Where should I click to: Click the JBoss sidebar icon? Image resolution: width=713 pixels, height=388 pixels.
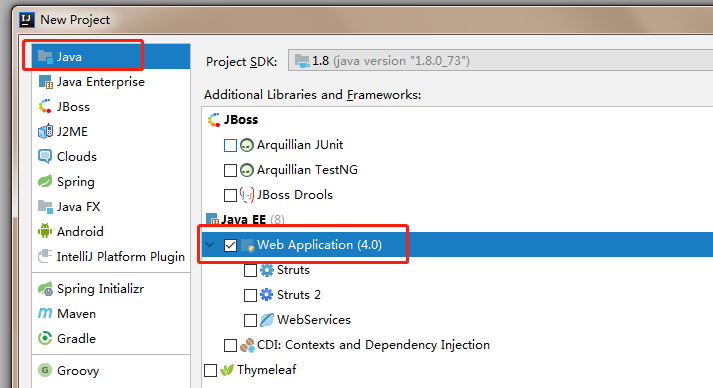(x=45, y=106)
